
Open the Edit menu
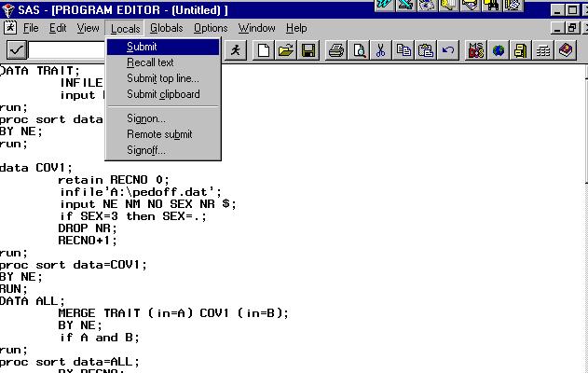pyautogui.click(x=58, y=28)
